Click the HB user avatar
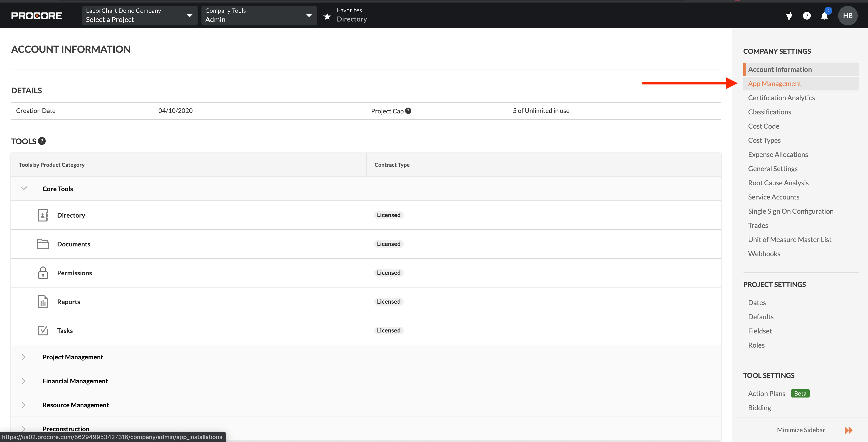The image size is (868, 442). click(847, 15)
